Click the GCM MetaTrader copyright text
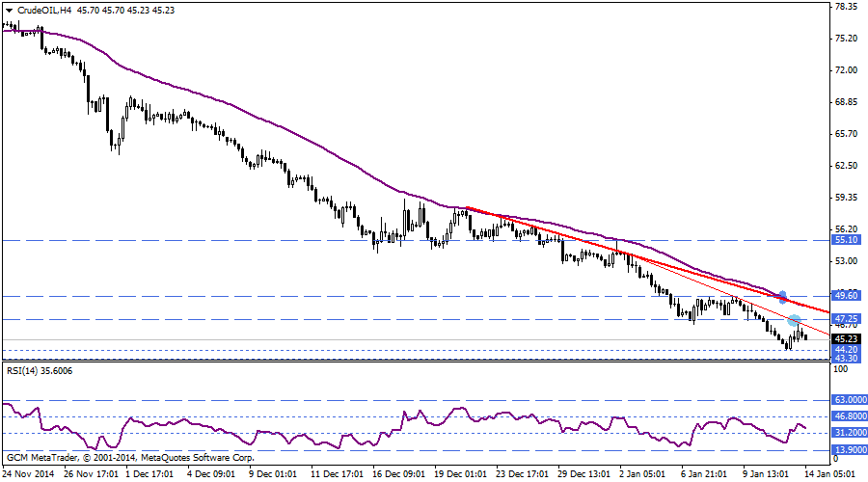 pyautogui.click(x=130, y=458)
